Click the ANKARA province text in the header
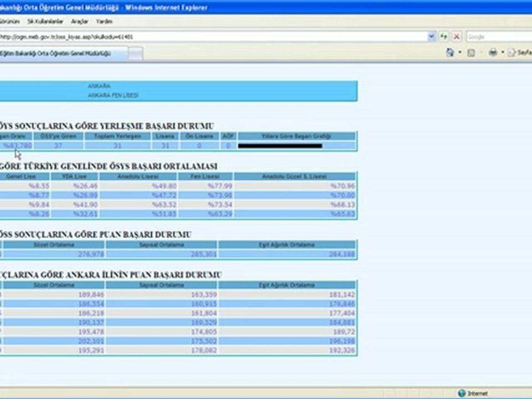The image size is (532, 399). pyautogui.click(x=99, y=86)
